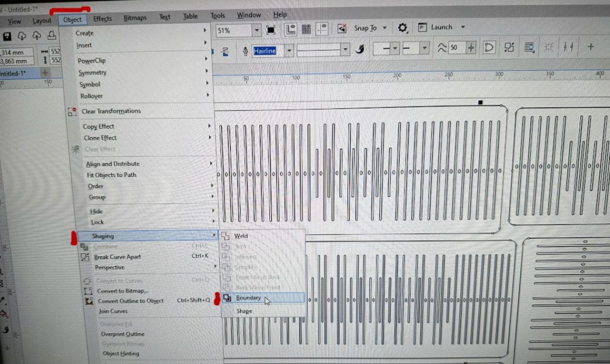The height and width of the screenshot is (364, 610).
Task: Click the Full-screen preview icon
Action: click(271, 30)
